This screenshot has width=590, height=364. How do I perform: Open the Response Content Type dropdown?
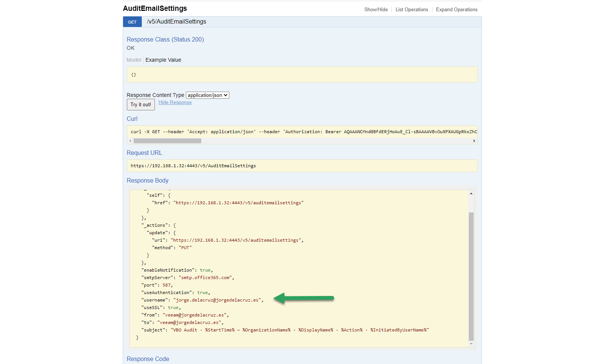(208, 95)
